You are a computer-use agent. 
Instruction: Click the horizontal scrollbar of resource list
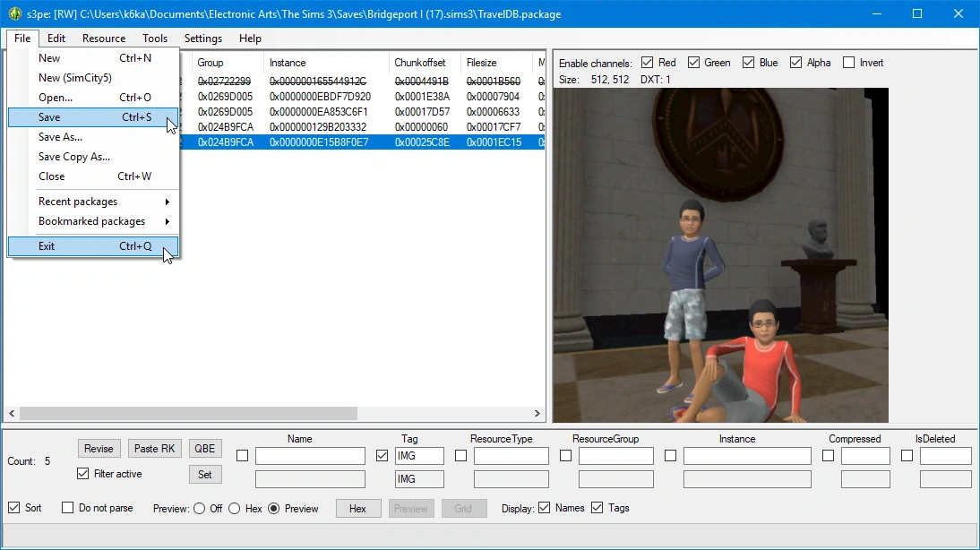(x=188, y=414)
